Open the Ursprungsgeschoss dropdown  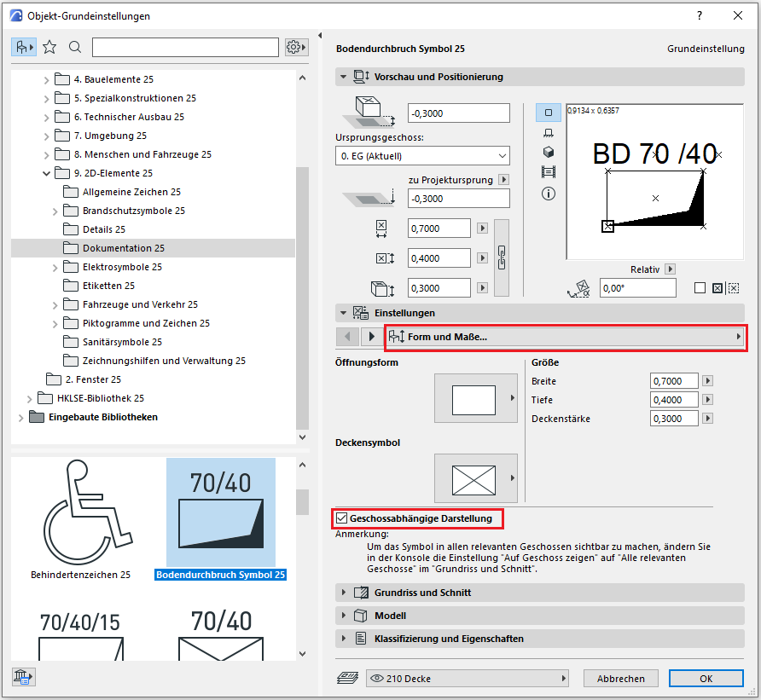(422, 156)
